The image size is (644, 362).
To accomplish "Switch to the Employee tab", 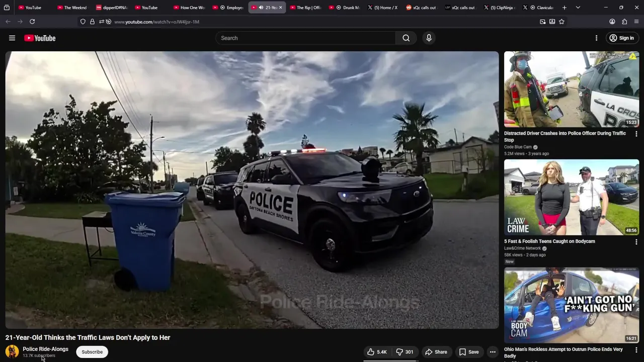I will pos(228,8).
